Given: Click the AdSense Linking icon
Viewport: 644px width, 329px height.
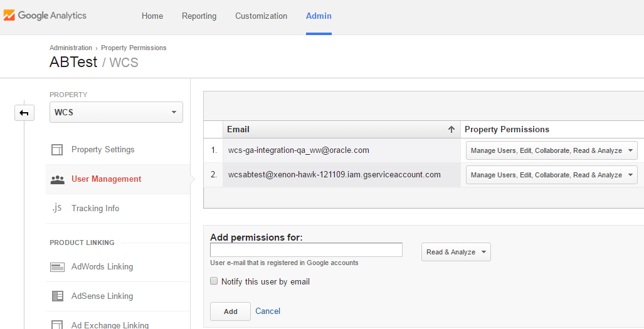Looking at the screenshot, I should [x=57, y=296].
